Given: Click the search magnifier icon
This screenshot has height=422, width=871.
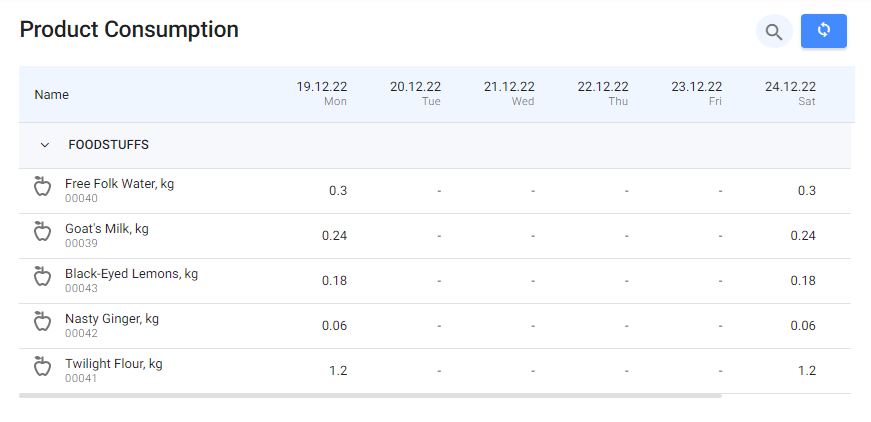Looking at the screenshot, I should tap(773, 32).
